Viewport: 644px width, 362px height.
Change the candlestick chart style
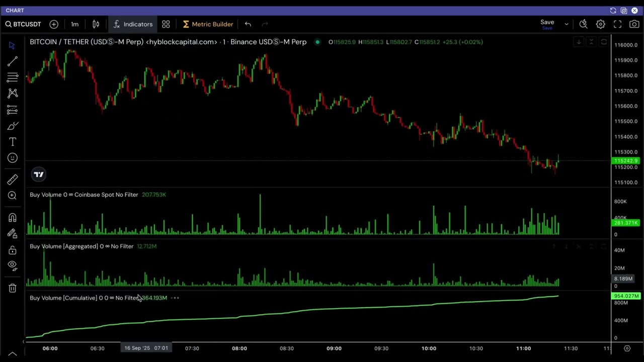[x=96, y=24]
